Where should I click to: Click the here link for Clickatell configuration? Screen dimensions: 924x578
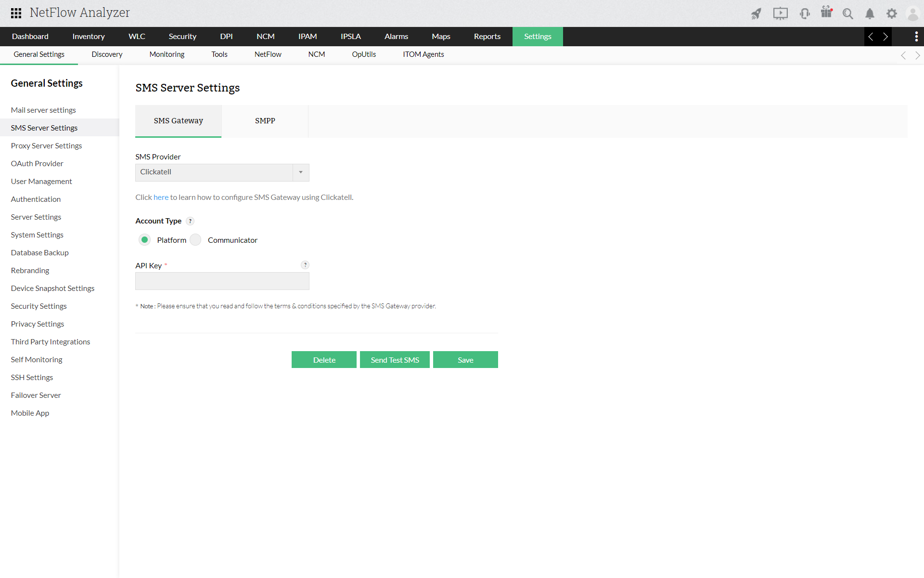click(x=161, y=197)
